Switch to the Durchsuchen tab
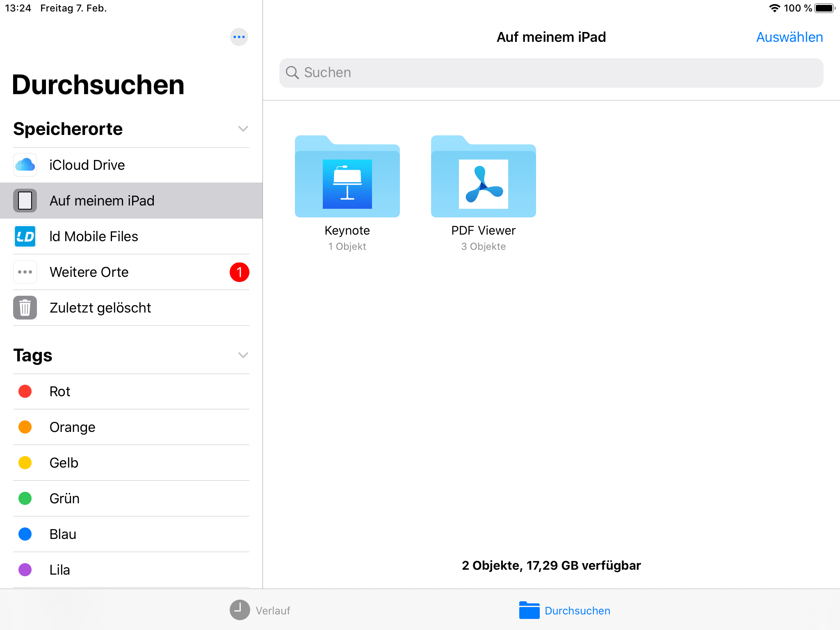Screen dimensions: 840x630 pos(565,610)
